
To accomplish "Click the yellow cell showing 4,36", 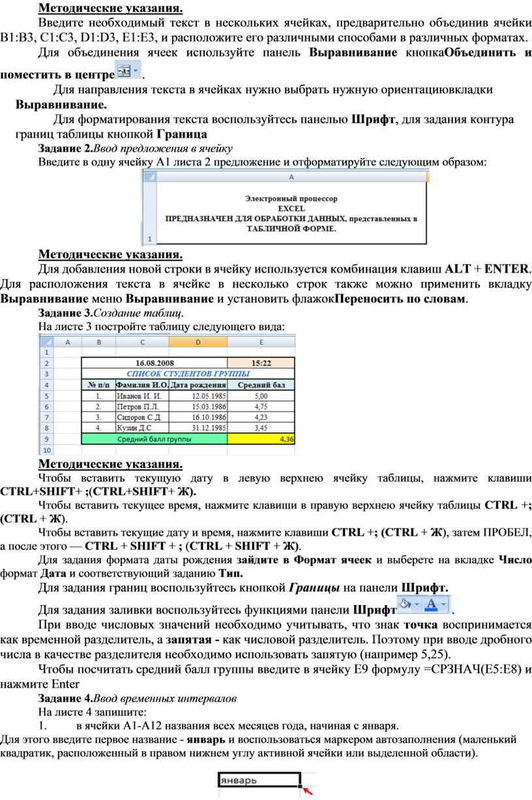I will pyautogui.click(x=261, y=440).
